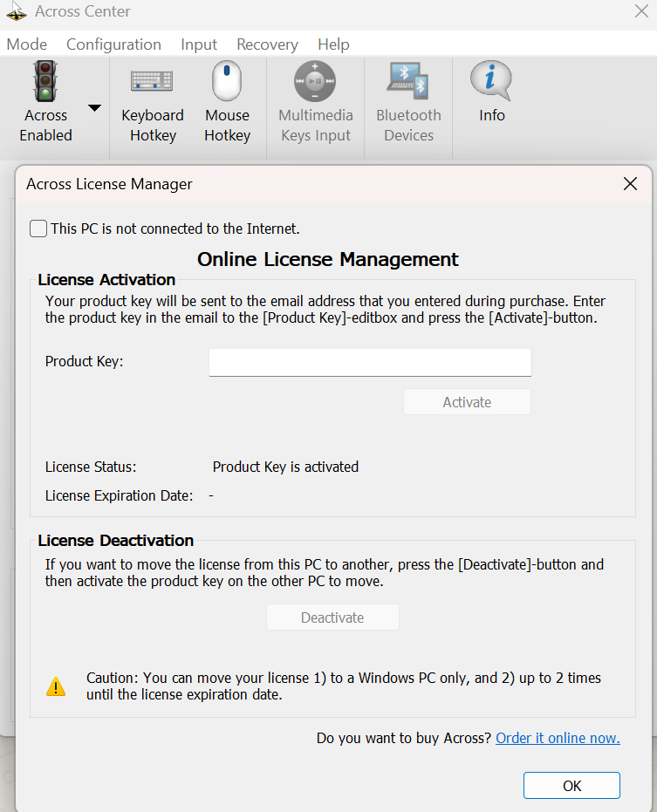
Task: Follow the 'Order it online now.' link
Action: (x=558, y=738)
